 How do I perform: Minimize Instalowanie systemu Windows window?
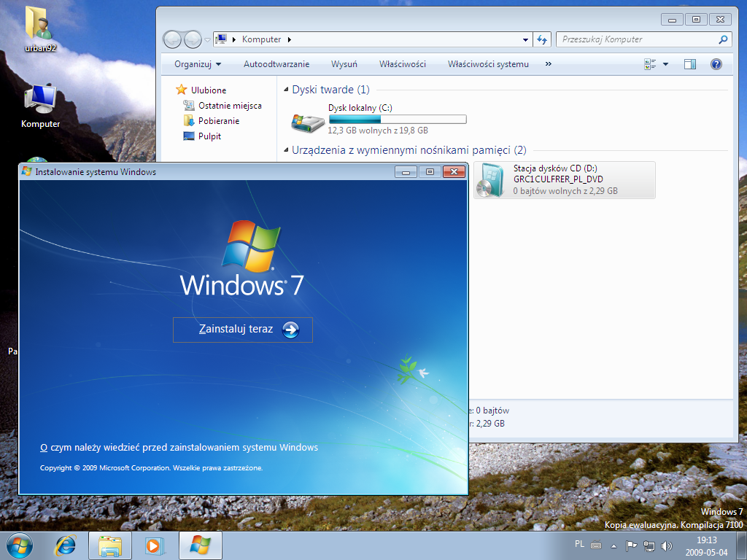(406, 172)
